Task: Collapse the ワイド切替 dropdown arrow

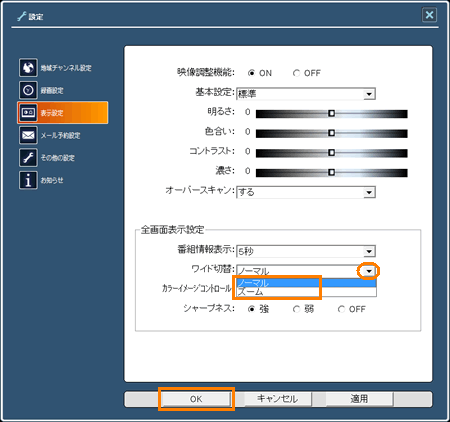Action: click(369, 271)
